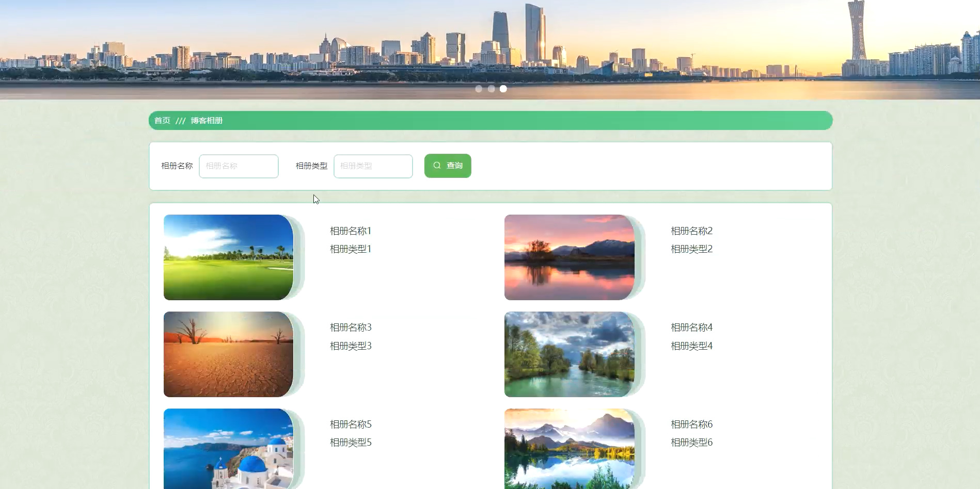Click the text 相册名称6

coord(691,424)
